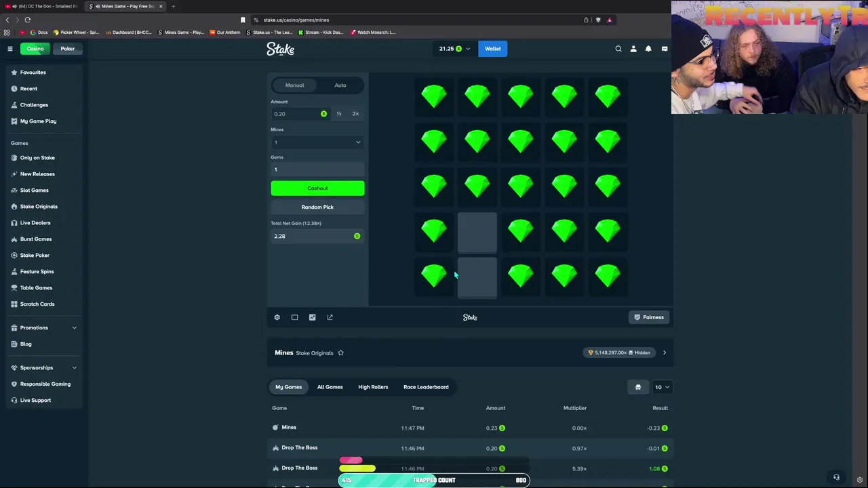Open the rows-per-page dropdown showing 10
Image resolution: width=868 pixels, height=488 pixels.
(662, 387)
